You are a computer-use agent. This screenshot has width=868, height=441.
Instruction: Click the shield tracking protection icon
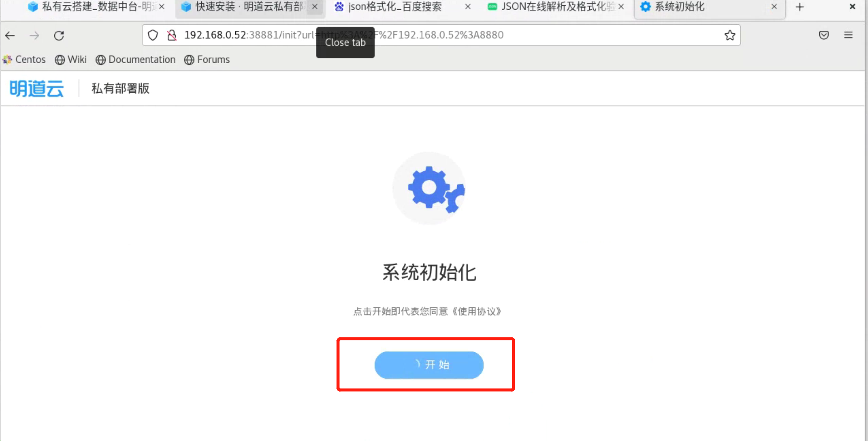(153, 35)
